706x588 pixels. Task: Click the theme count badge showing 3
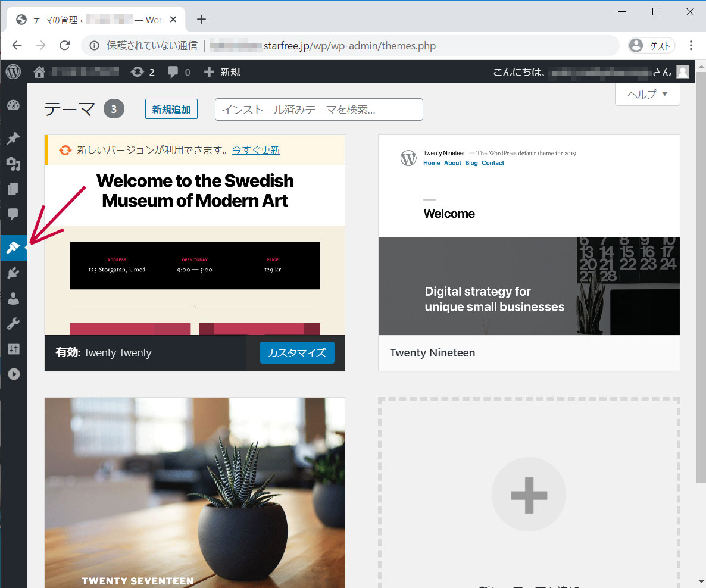(114, 109)
